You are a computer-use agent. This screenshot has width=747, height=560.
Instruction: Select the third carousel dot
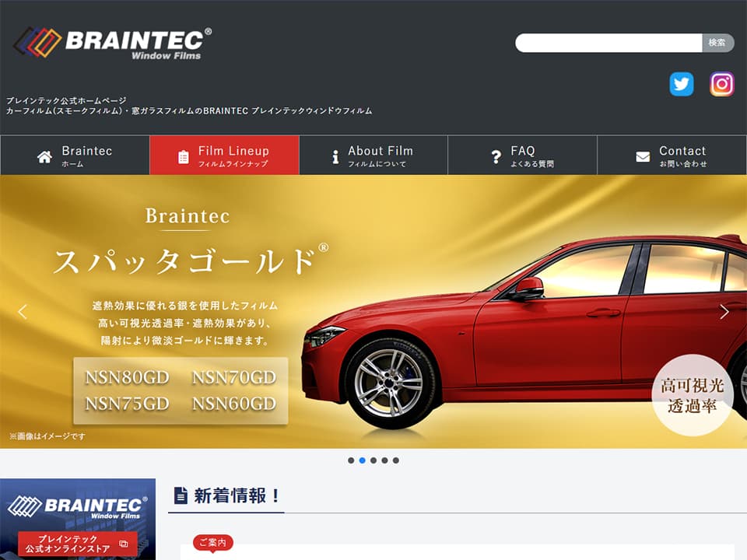click(373, 460)
